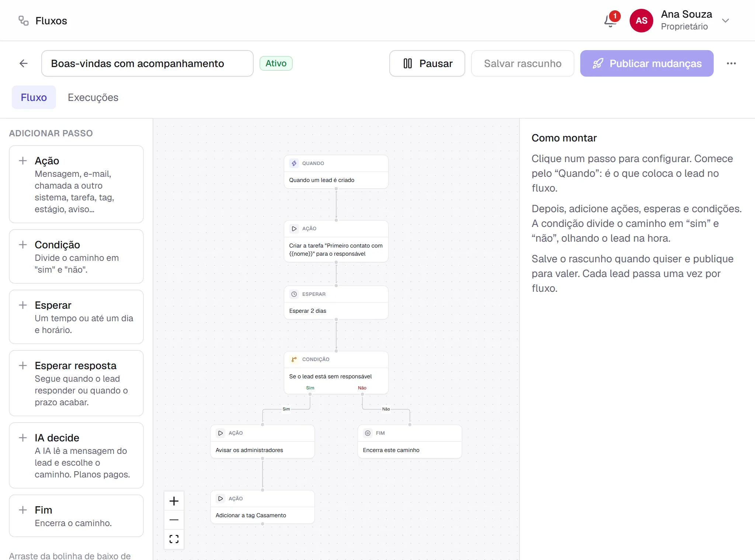Open the three-dot more options menu

[731, 63]
